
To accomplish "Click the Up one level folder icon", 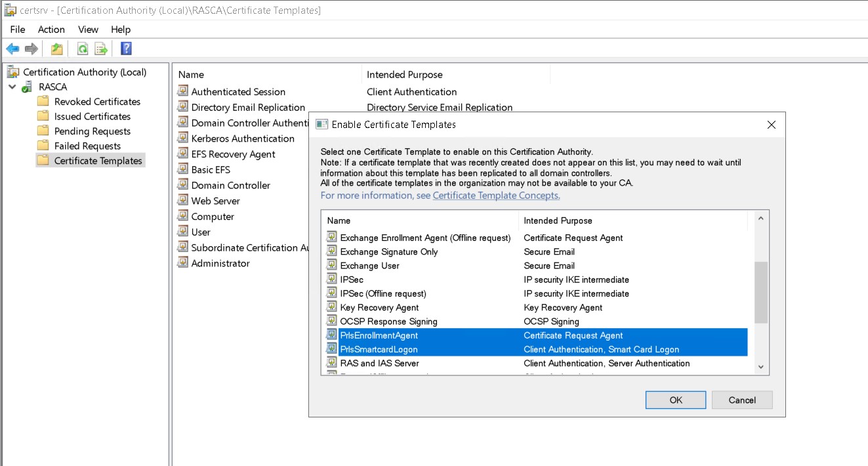I will coord(57,49).
